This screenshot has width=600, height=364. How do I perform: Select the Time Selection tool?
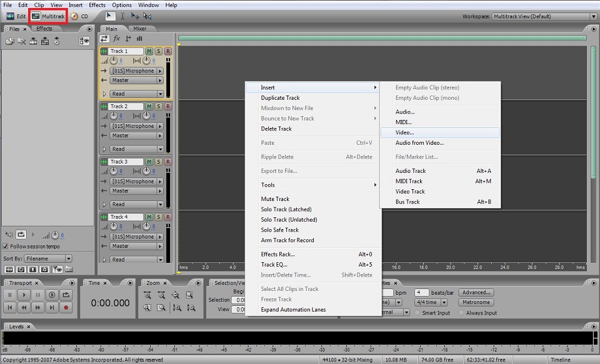(x=122, y=16)
